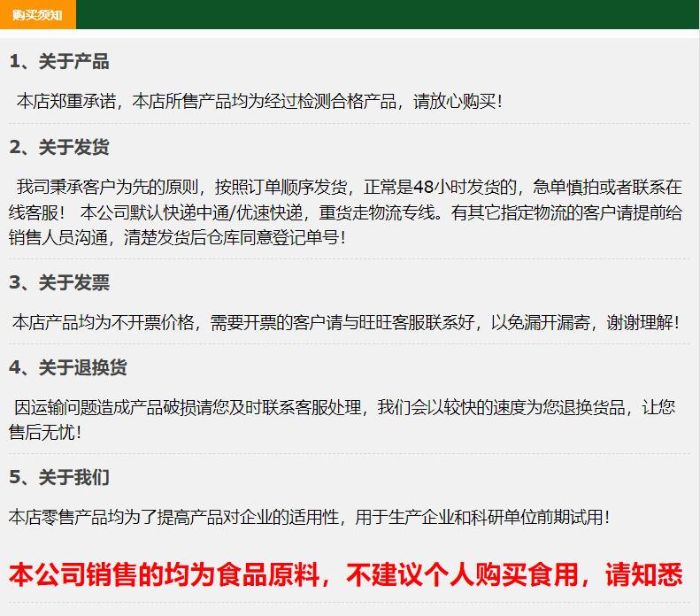Select the heading 1、关于产品

(59, 62)
